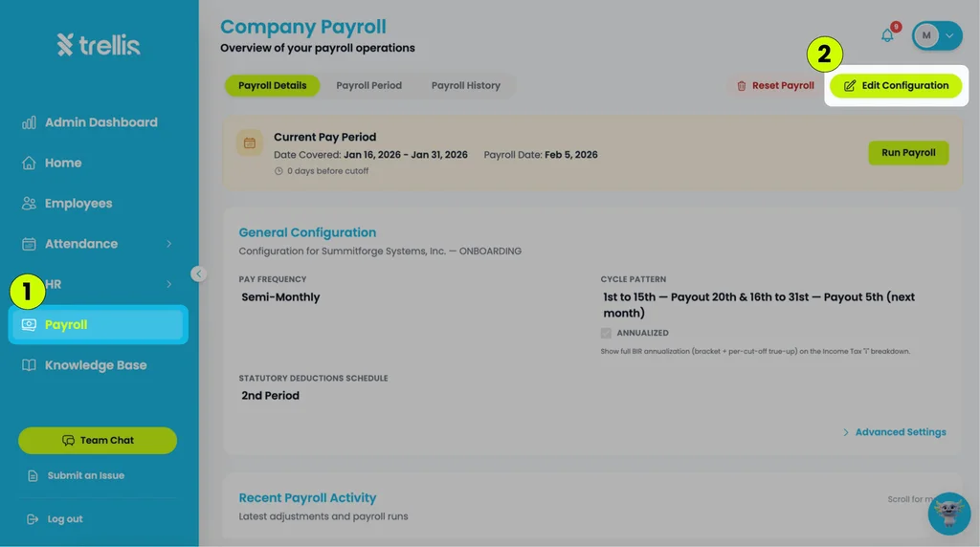Image resolution: width=980 pixels, height=547 pixels.
Task: Click the Reset Payroll trash icon
Action: [742, 86]
